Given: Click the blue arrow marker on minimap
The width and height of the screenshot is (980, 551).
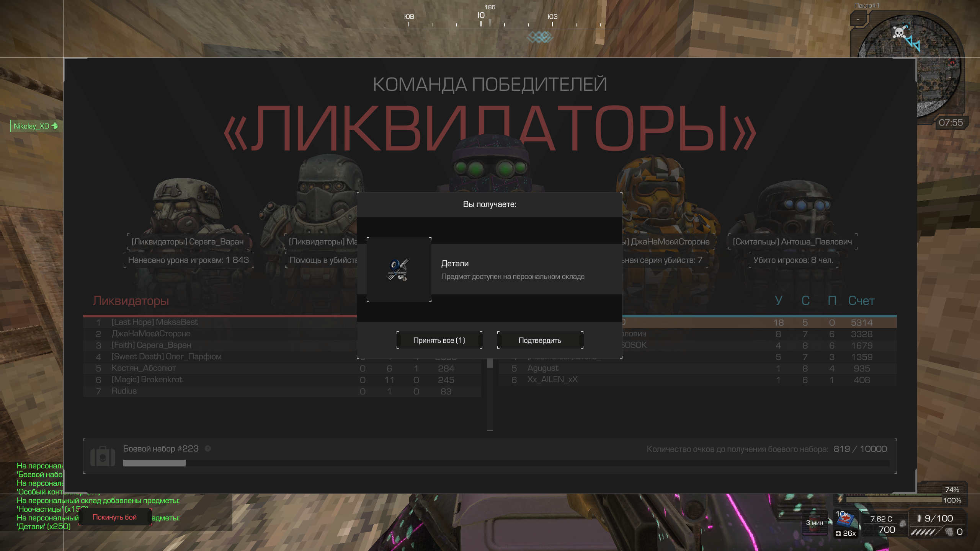Looking at the screenshot, I should [x=913, y=43].
